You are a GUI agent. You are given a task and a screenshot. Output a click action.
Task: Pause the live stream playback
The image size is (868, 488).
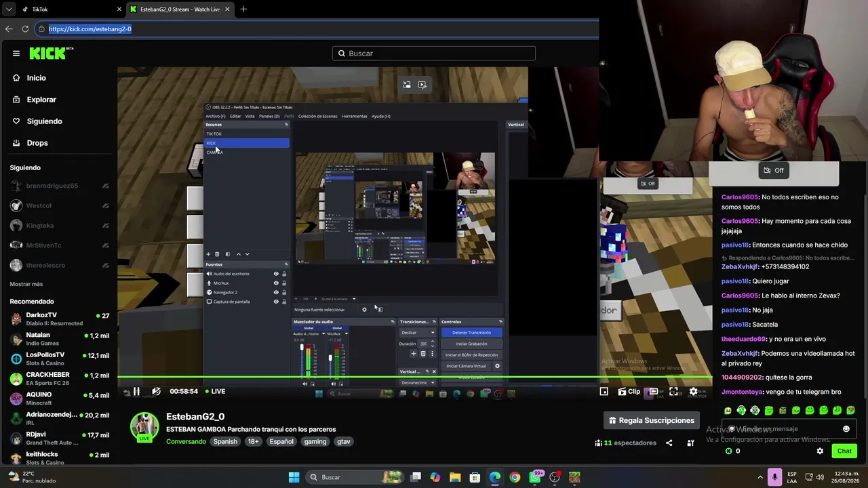pos(136,391)
